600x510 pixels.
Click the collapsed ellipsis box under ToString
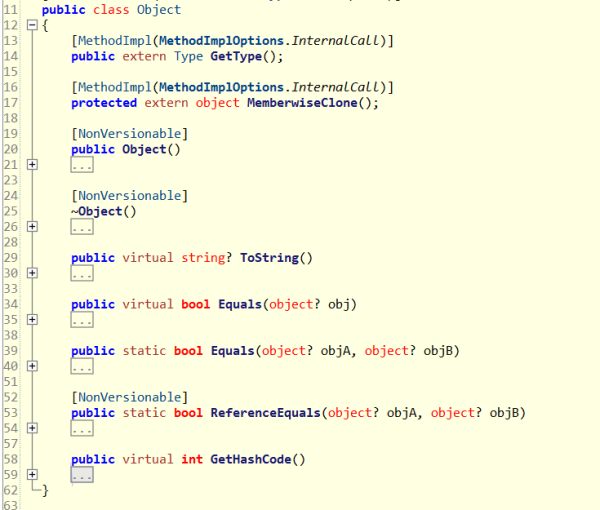(82, 274)
